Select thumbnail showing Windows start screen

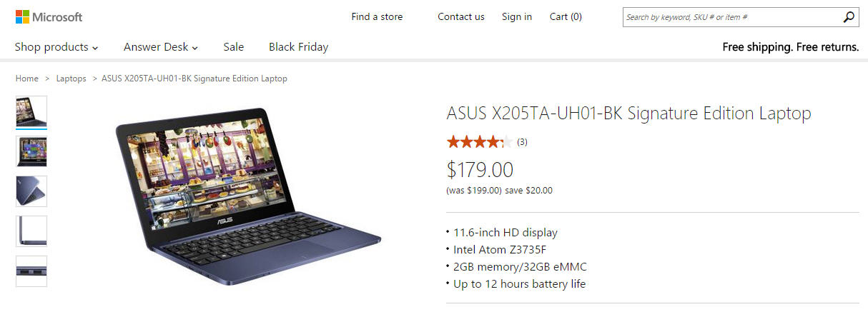31,151
